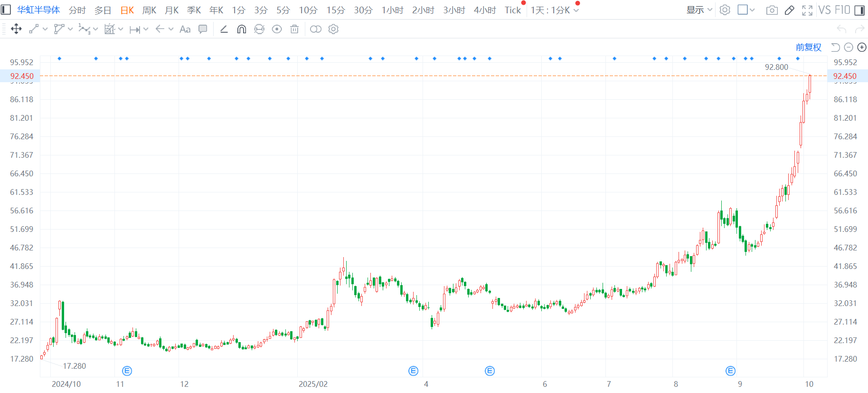Toggle drawing visibility eye icon

click(277, 29)
